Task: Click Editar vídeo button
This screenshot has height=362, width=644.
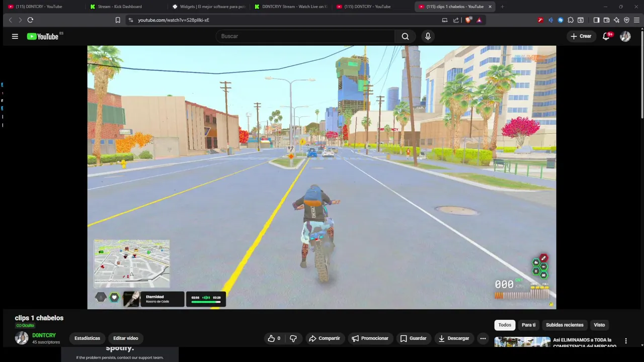Action: tap(126, 338)
